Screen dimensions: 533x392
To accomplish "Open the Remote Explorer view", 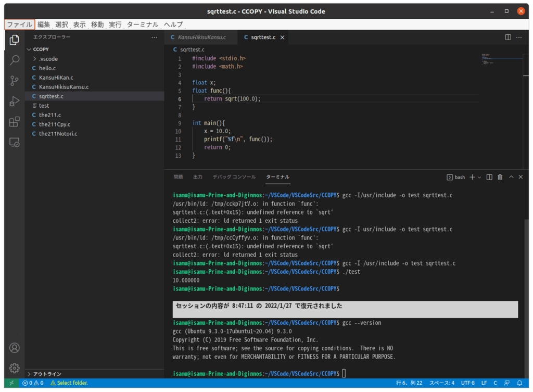I will [x=14, y=142].
